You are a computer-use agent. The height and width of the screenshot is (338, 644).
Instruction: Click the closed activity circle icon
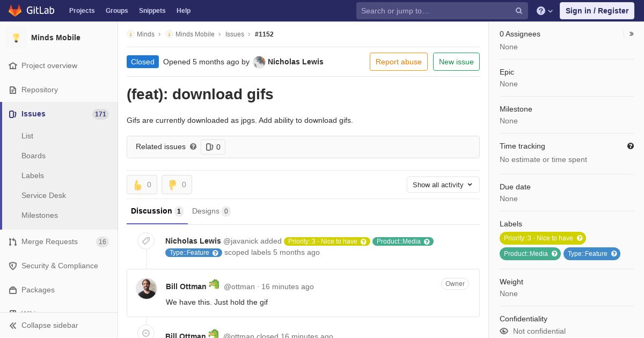click(146, 333)
